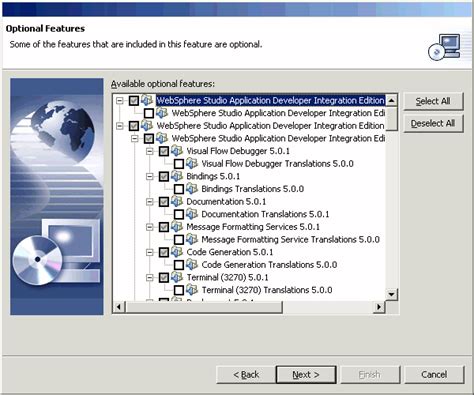
Task: Click the feature icon beside Documentation 5.0.1
Action: (x=177, y=201)
